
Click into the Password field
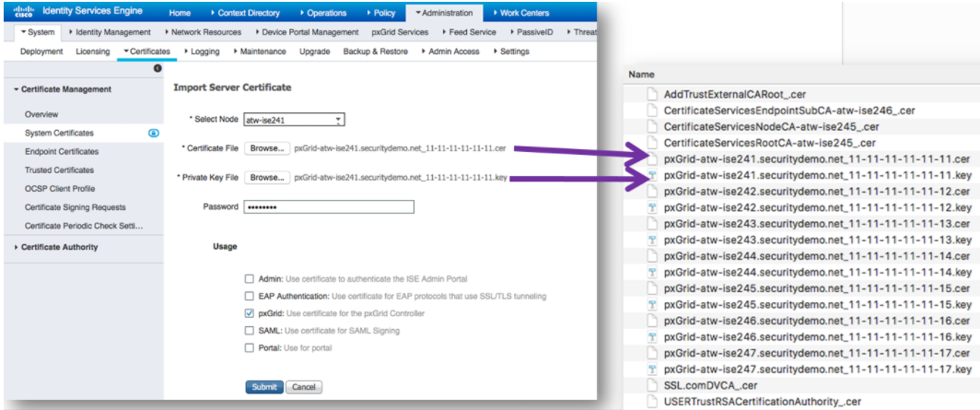tap(329, 207)
